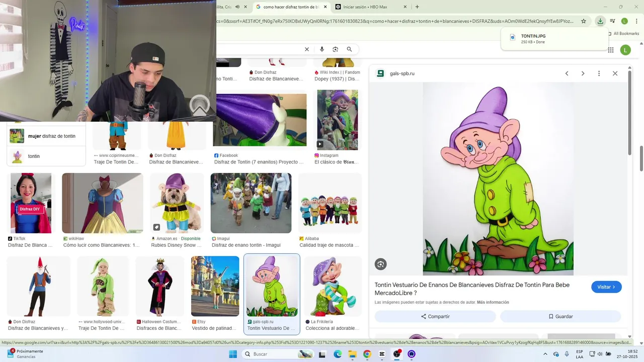Viewport: 644px width, 362px height.
Task: Open the Más información link
Action: (x=493, y=302)
